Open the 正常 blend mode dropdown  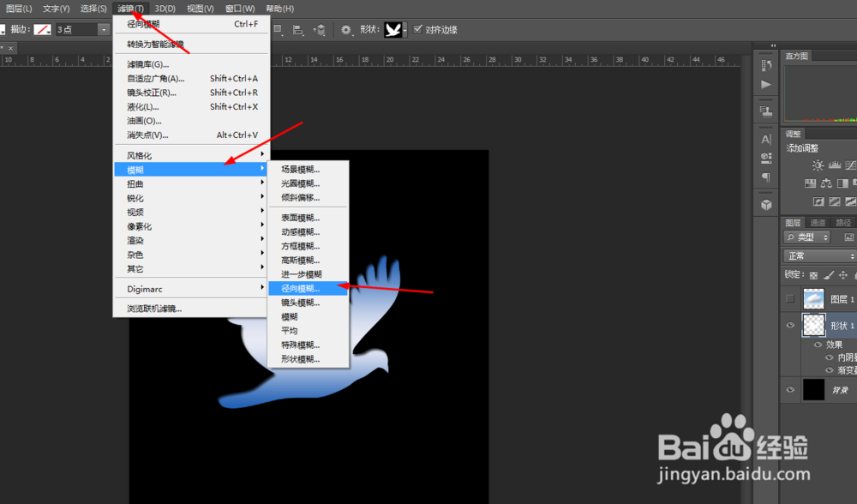[x=818, y=255]
